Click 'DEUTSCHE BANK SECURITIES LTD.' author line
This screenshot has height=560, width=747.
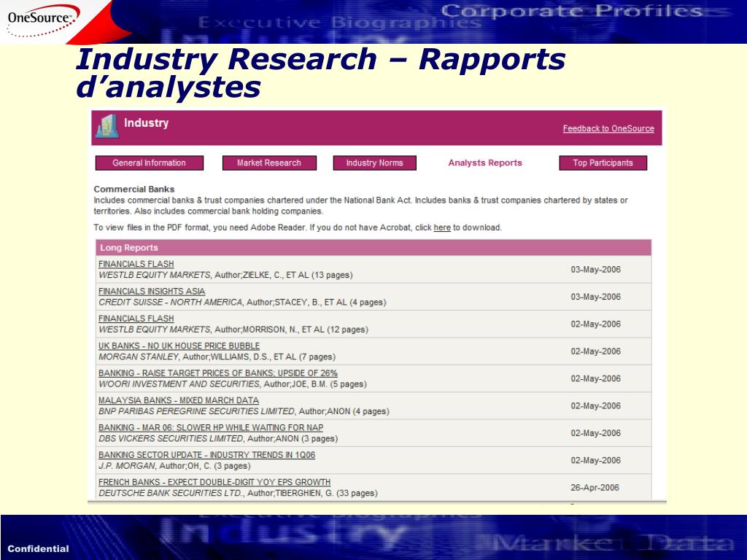tap(238, 493)
